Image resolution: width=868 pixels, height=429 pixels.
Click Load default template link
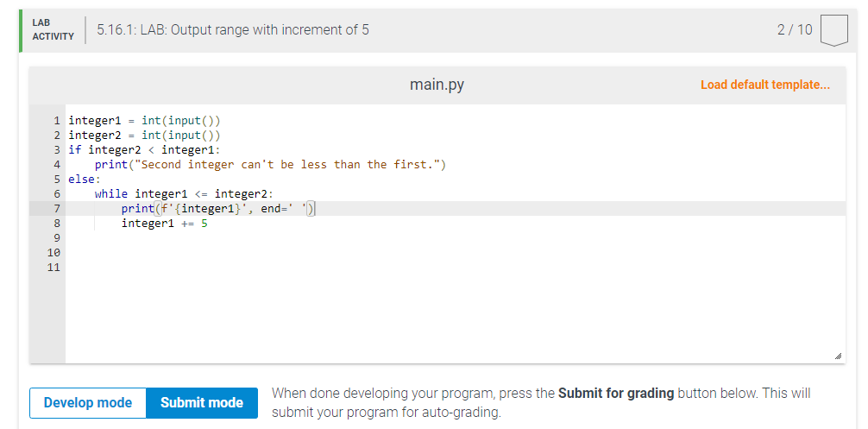tap(765, 85)
